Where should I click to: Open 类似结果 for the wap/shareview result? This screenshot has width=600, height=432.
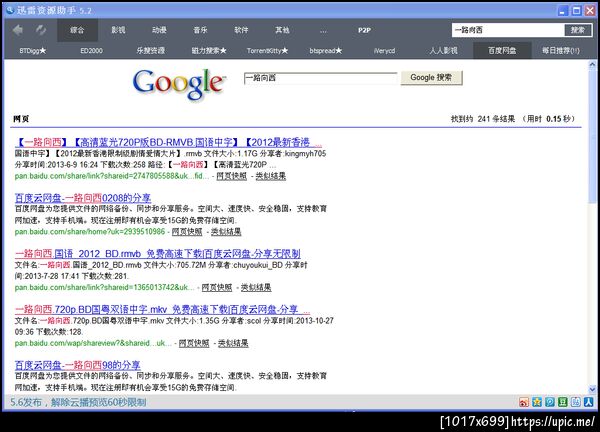coord(233,343)
